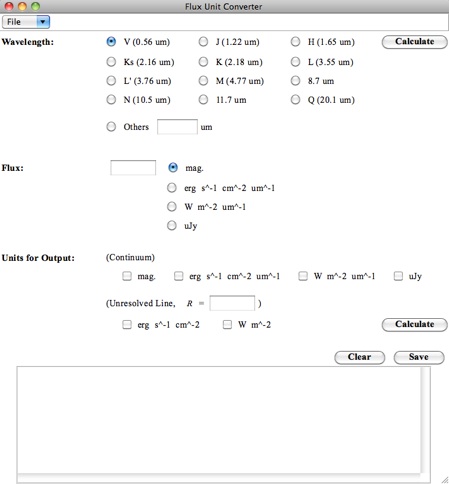This screenshot has height=484, width=449.
Task: Choose Ks (2.16 um) radio button
Action: [x=111, y=62]
